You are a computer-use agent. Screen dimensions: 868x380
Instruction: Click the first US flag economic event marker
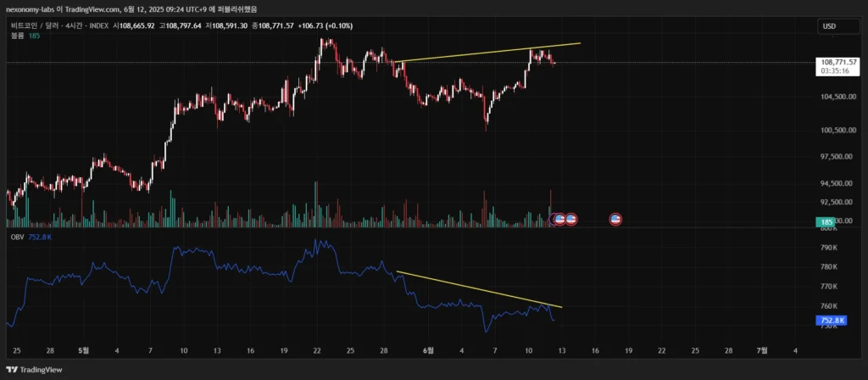pyautogui.click(x=560, y=220)
